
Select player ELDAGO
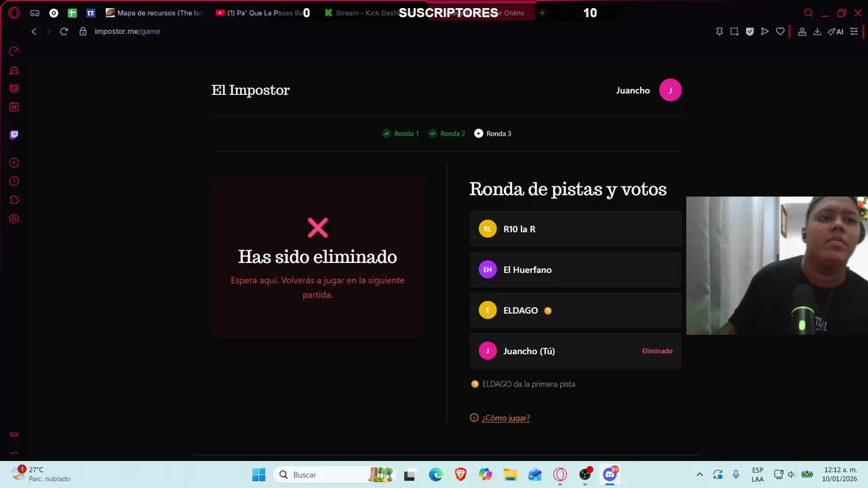click(575, 310)
